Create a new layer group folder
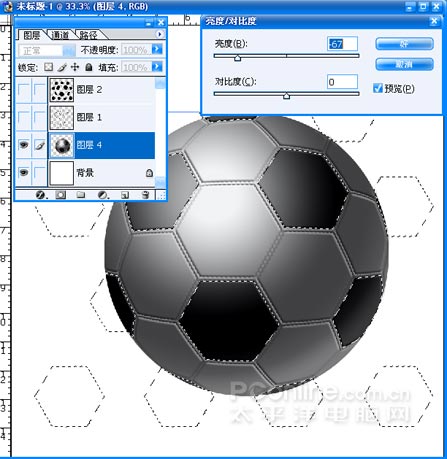Image resolution: width=447 pixels, height=459 pixels. (x=81, y=195)
